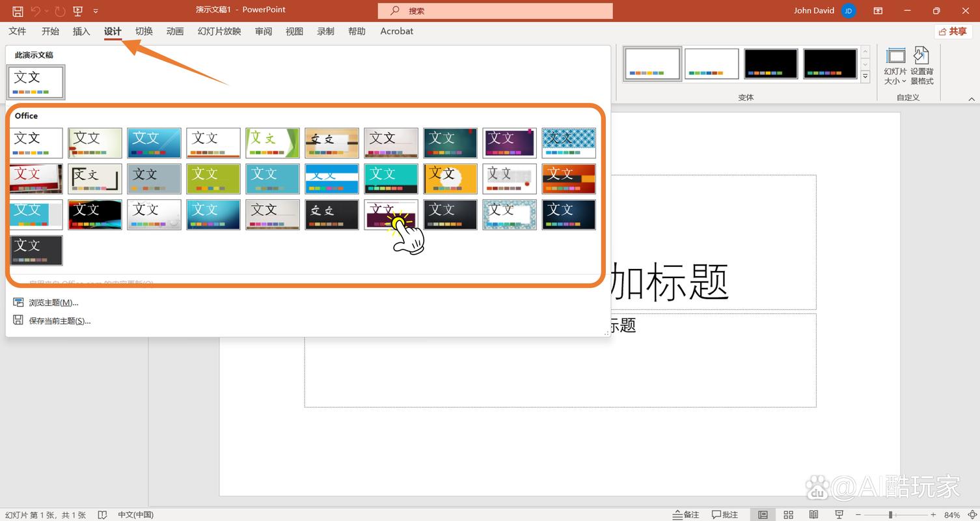Apply the green arrow-shaped theme
This screenshot has height=521, width=980.
273,143
